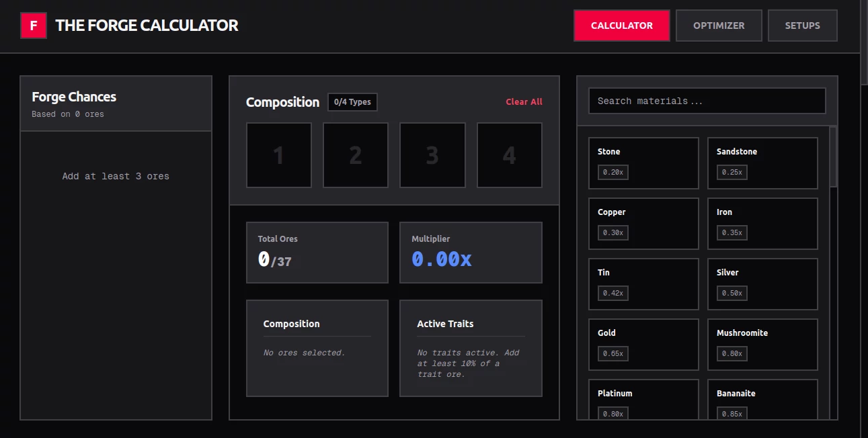
Task: Select the Iron material card
Action: click(762, 223)
